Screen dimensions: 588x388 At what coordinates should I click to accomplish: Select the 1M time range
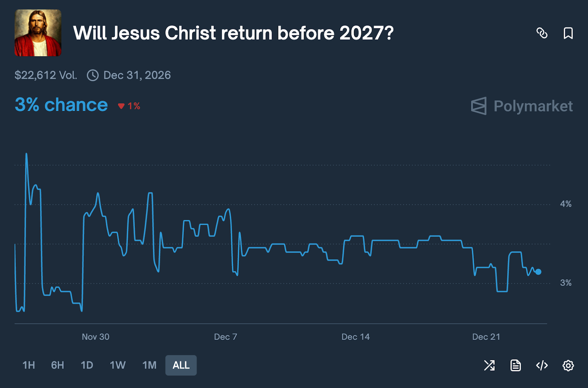pos(149,365)
